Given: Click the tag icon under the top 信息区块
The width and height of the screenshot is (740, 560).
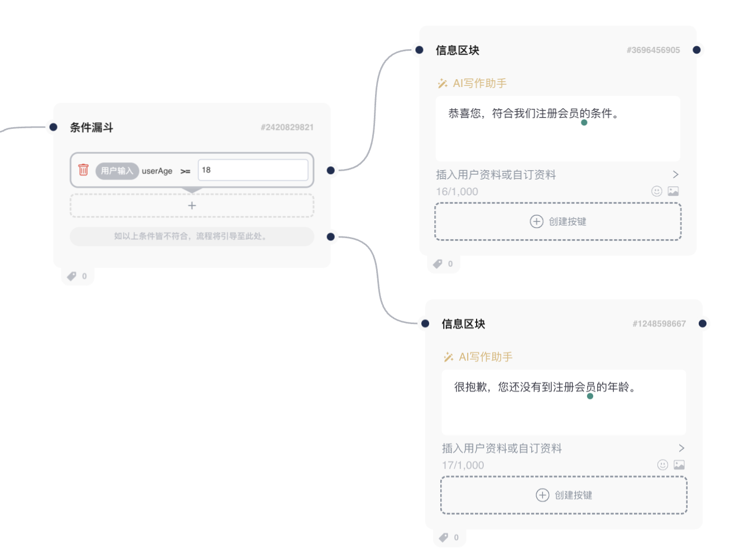Looking at the screenshot, I should coord(438,264).
